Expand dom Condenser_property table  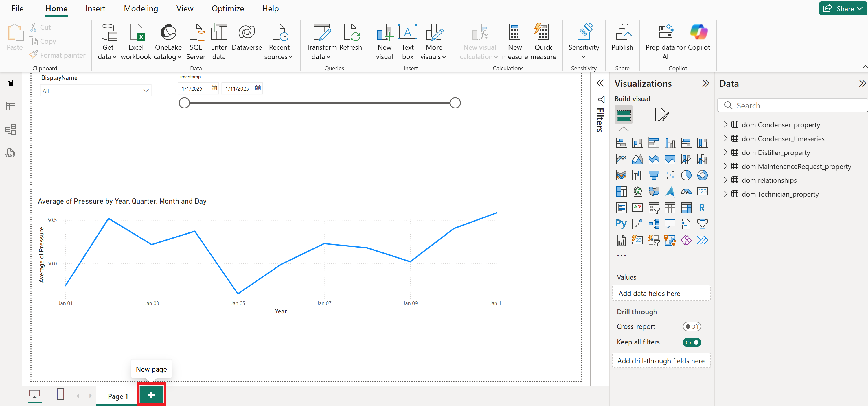[x=725, y=124]
